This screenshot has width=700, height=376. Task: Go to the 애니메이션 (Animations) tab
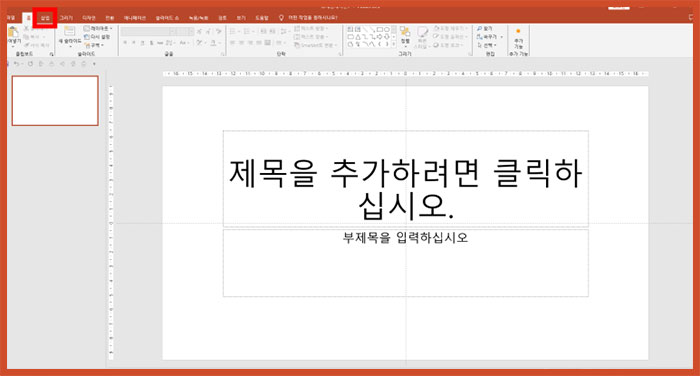(x=135, y=18)
